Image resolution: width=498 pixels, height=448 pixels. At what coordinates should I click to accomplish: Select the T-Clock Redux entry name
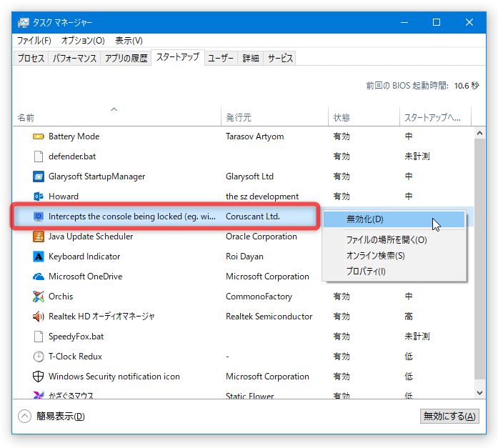point(75,357)
